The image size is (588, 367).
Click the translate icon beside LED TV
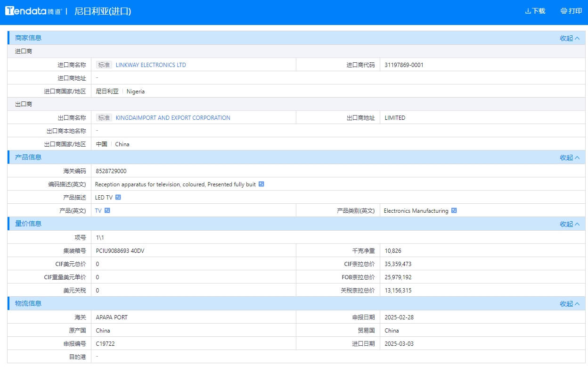(118, 198)
